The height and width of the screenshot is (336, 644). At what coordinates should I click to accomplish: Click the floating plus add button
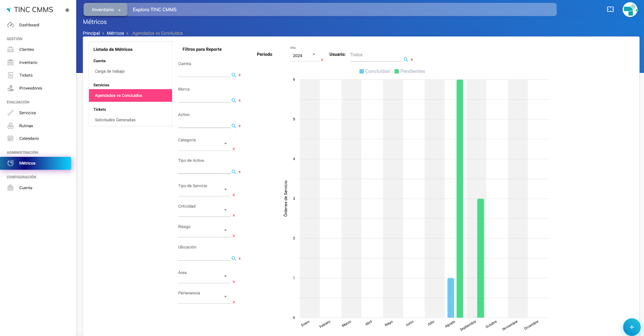[632, 327]
